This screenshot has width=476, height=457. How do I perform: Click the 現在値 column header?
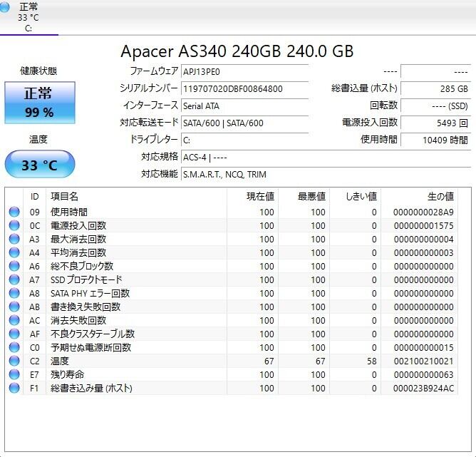click(x=252, y=197)
